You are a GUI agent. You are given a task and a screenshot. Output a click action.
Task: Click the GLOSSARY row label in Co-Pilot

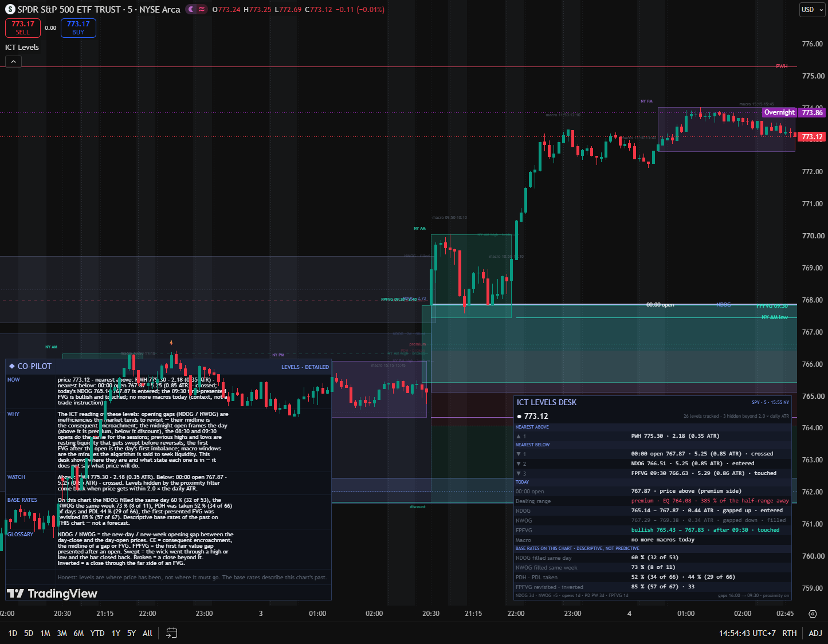point(20,535)
